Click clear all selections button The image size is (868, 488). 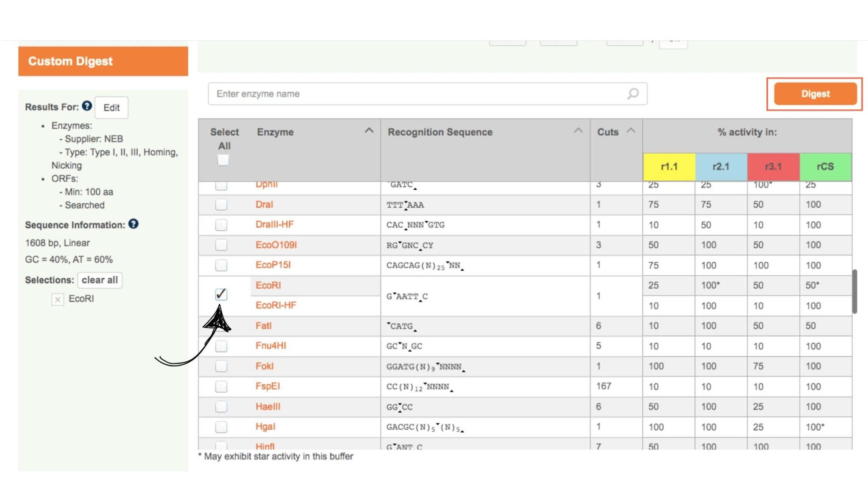pos(100,280)
